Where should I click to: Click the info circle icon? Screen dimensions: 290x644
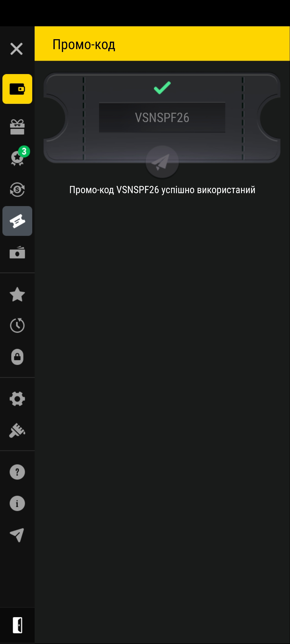pos(17,503)
